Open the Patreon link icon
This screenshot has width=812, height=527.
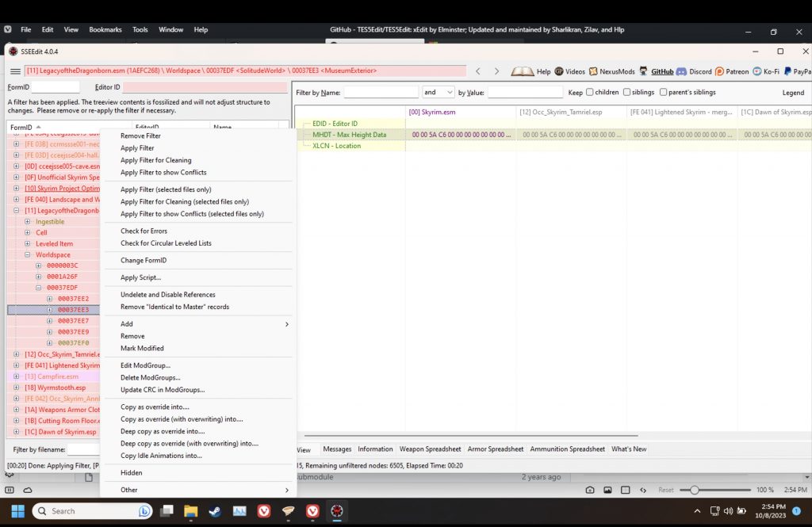tap(719, 71)
